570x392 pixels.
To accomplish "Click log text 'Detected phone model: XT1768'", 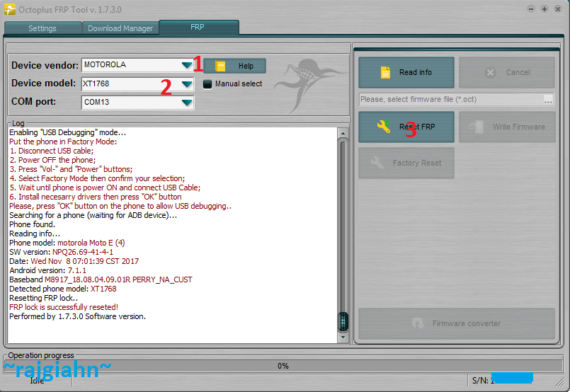I will (x=63, y=289).
